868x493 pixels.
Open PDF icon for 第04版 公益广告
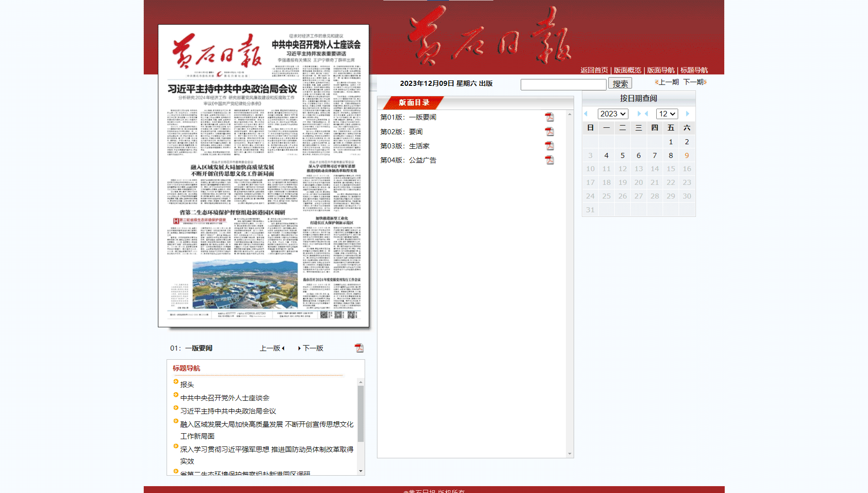[x=549, y=160]
